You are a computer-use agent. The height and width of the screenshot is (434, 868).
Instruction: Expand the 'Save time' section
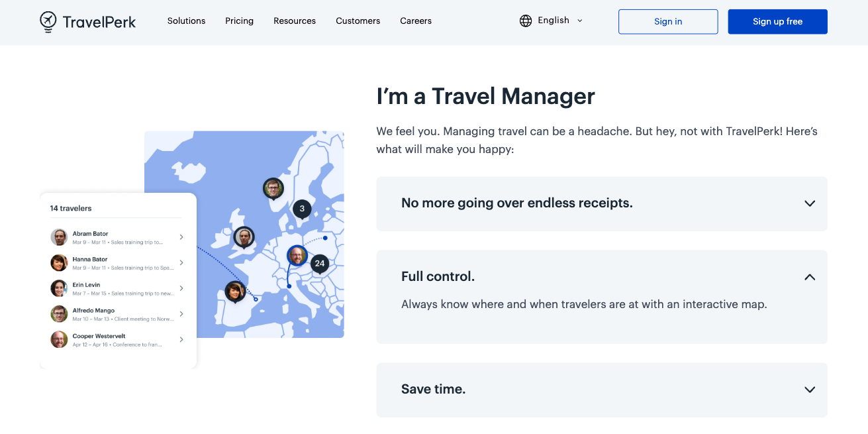pos(809,390)
